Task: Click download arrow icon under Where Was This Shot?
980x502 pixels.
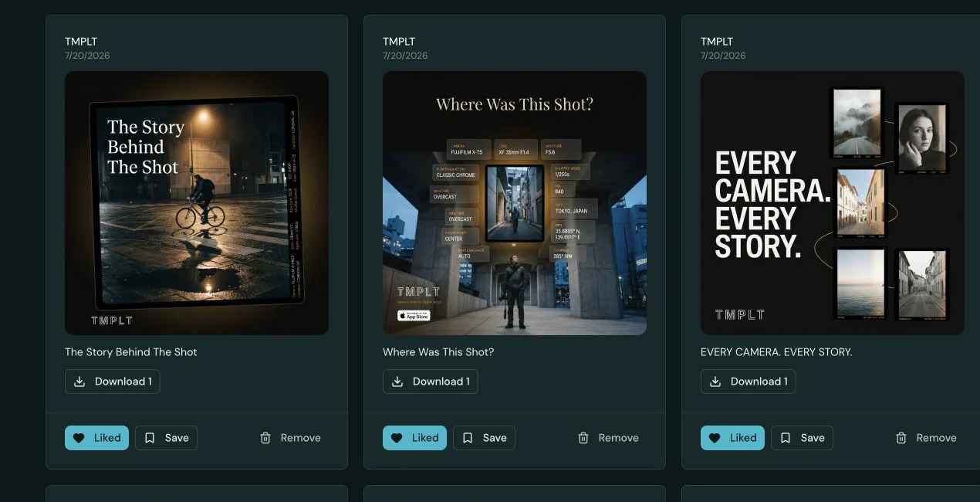Action: pyautogui.click(x=397, y=382)
